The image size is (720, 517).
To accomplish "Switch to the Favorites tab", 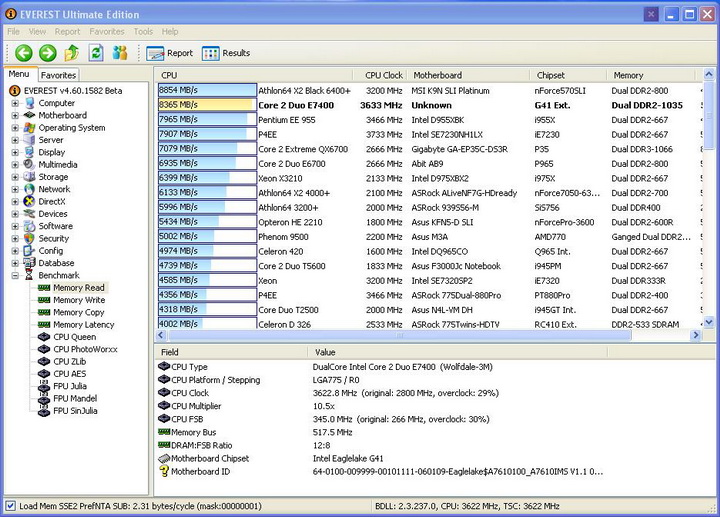I will click(x=58, y=75).
